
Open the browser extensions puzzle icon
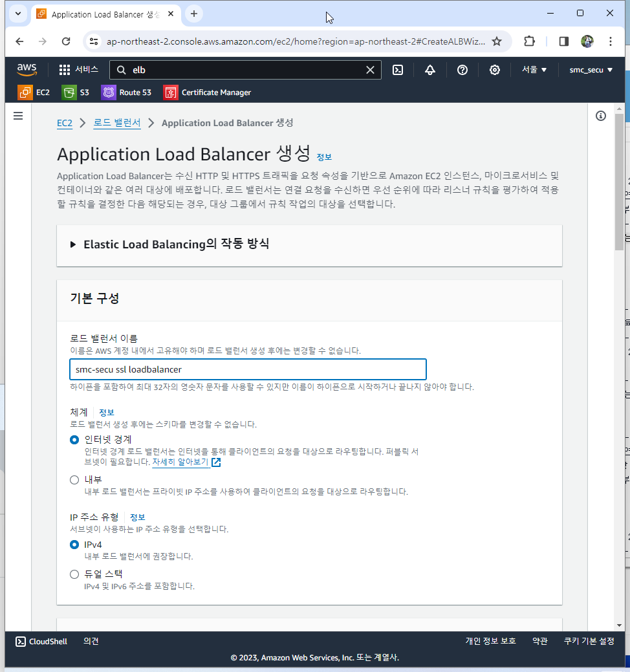[x=529, y=41]
